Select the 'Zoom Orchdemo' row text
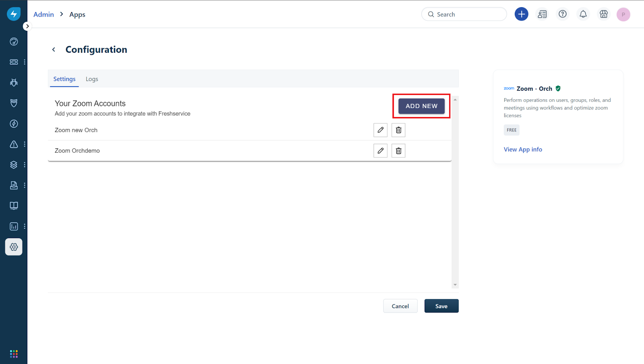 pos(77,150)
